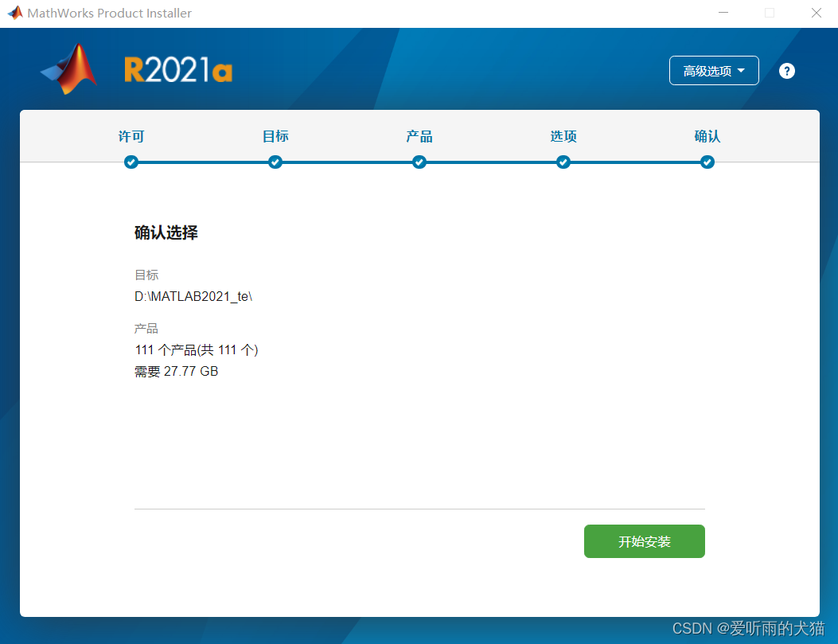Click the 确认 step checkmark circle
Screen dimensions: 838x644
tap(707, 162)
